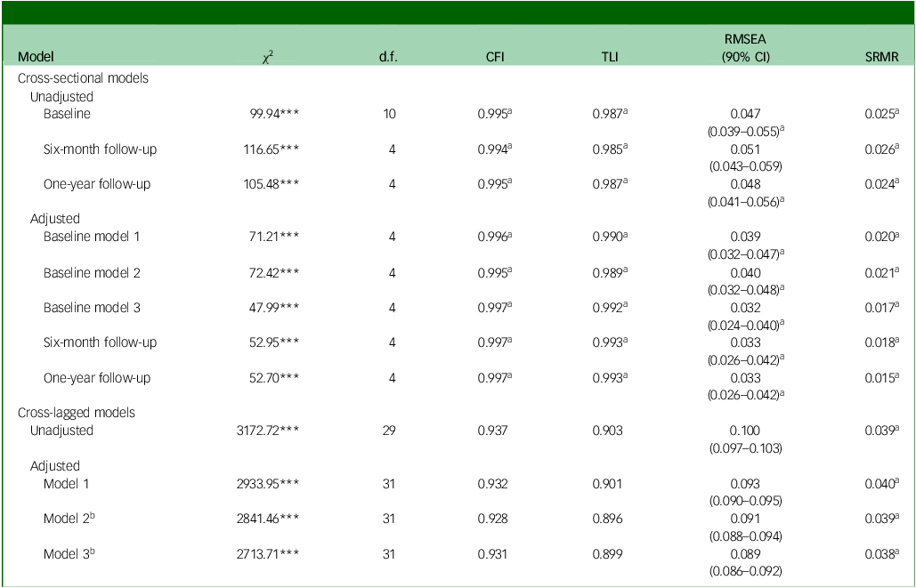Select the d.f. column header
The image size is (916, 588).
(x=390, y=57)
